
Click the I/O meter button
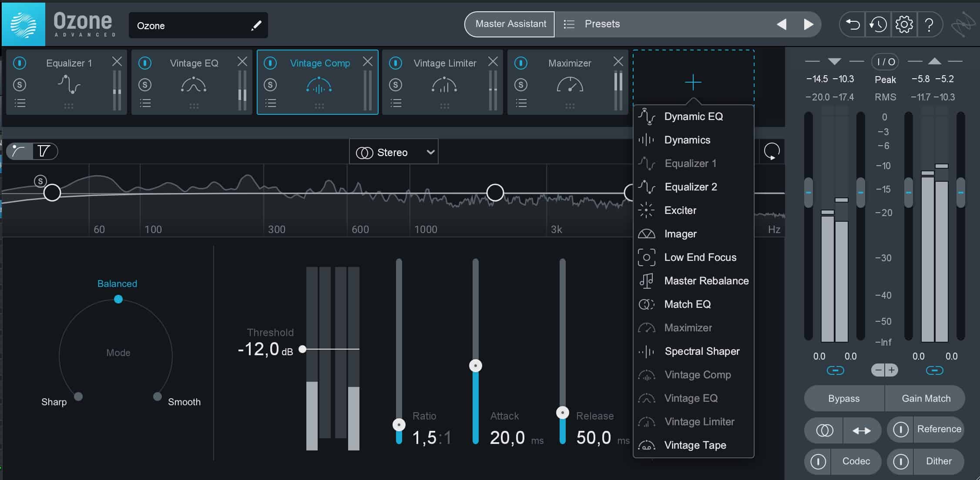pos(885,62)
